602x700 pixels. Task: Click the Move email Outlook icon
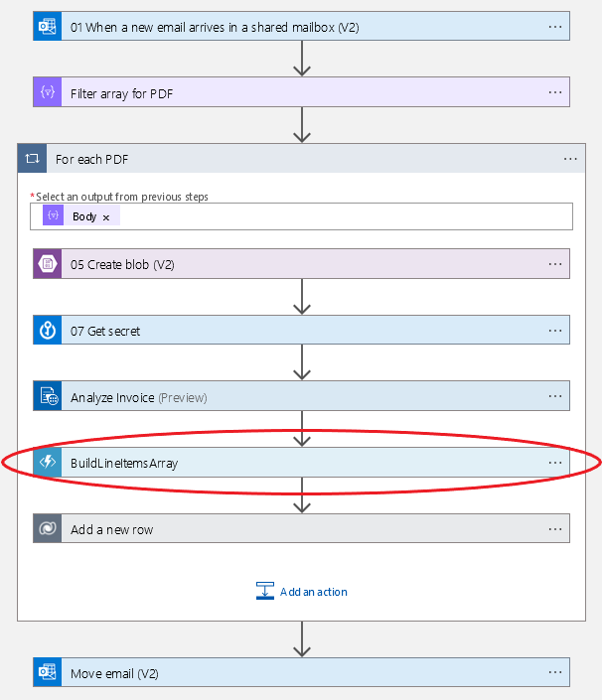pyautogui.click(x=47, y=673)
